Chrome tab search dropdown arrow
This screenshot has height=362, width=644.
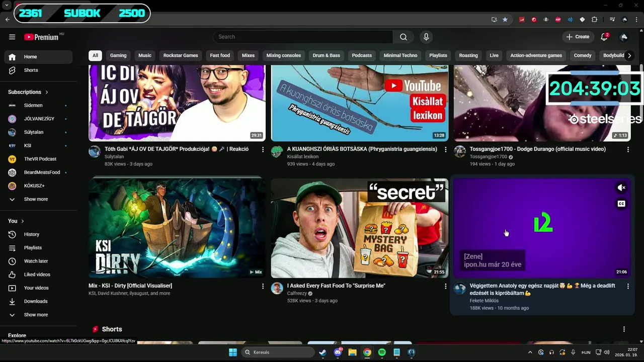tap(7, 5)
